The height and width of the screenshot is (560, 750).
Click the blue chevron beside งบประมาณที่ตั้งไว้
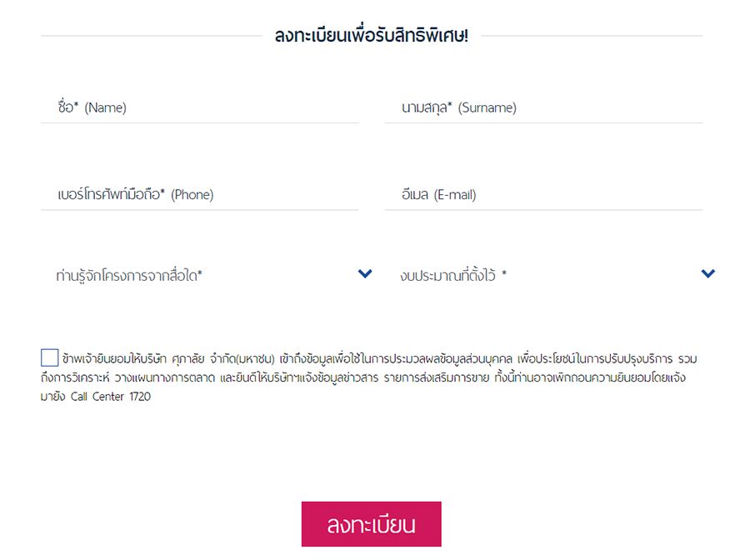tap(708, 273)
